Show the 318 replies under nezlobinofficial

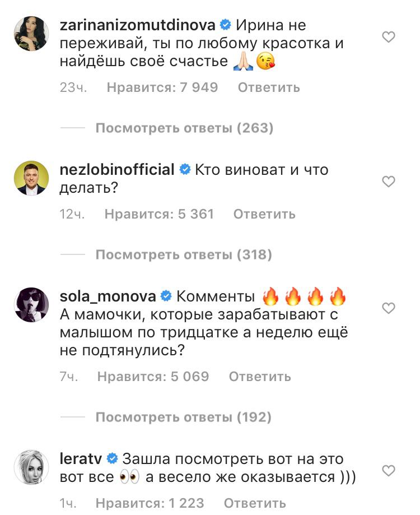pos(184,255)
